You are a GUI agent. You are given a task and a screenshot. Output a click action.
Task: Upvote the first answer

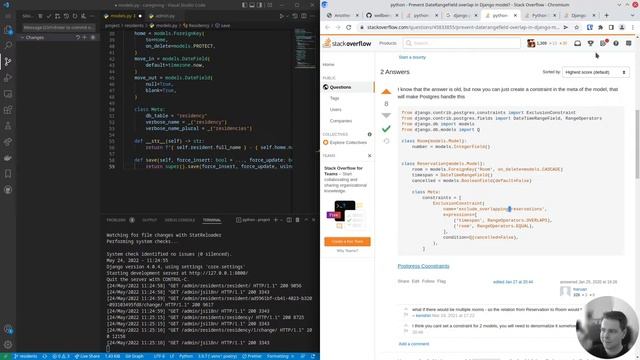[386, 92]
